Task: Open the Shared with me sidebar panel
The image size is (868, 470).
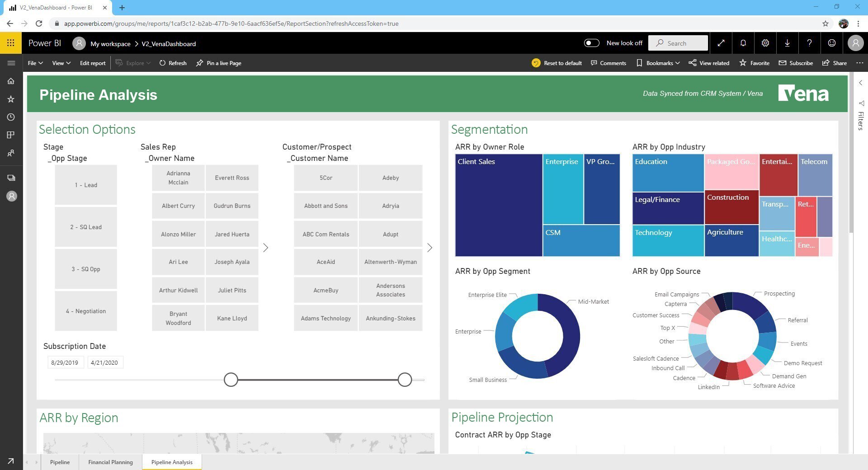Action: (11, 153)
